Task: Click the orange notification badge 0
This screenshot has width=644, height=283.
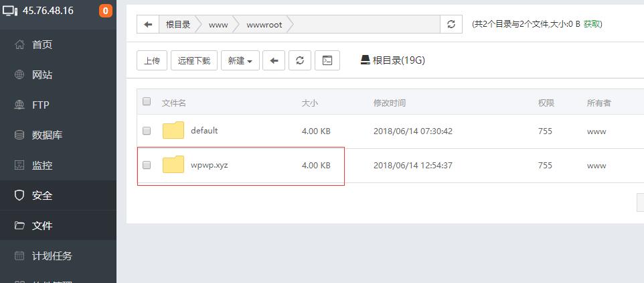Action: click(105, 11)
